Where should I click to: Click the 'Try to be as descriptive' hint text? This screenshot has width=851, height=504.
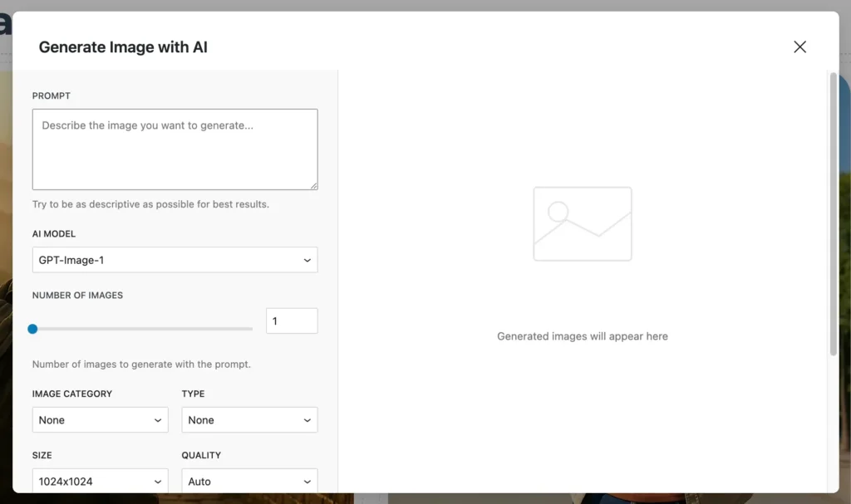pyautogui.click(x=150, y=204)
